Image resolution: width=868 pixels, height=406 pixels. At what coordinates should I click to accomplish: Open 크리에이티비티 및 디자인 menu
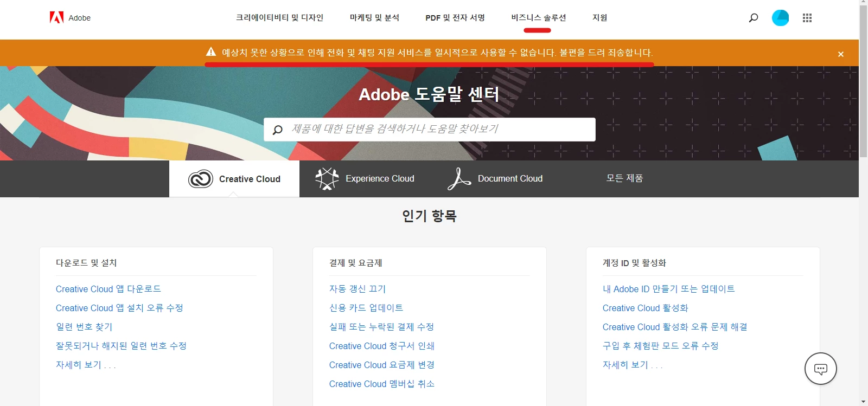click(x=279, y=18)
